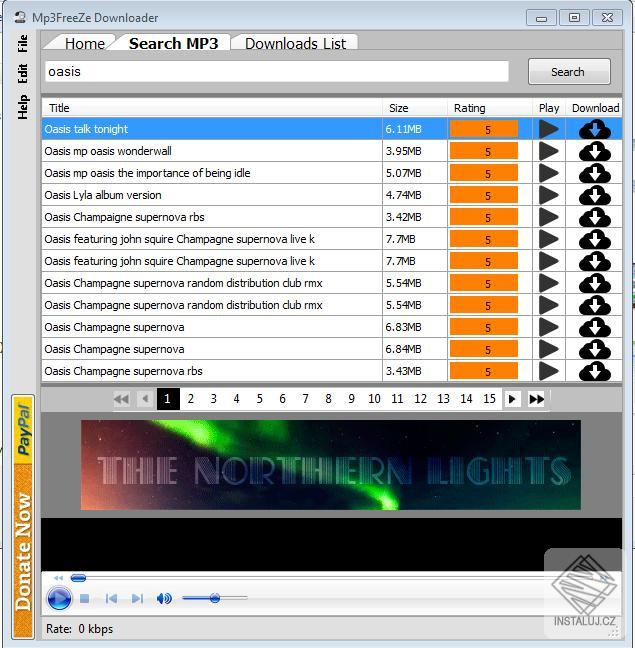Go to results page 5
The height and width of the screenshot is (648, 635).
pyautogui.click(x=259, y=399)
